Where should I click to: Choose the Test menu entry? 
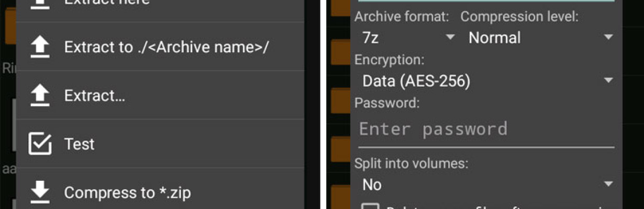(160, 144)
